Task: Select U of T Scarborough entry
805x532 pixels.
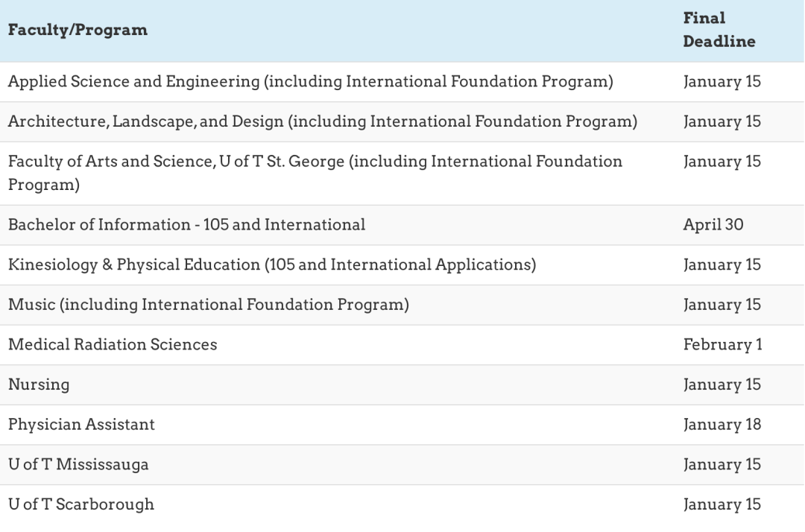Action: pyautogui.click(x=80, y=504)
